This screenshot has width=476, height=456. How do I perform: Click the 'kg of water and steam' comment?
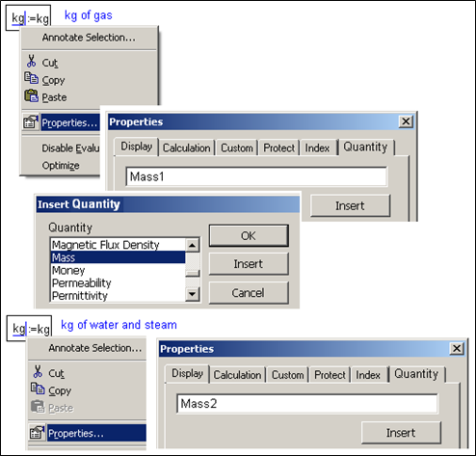pos(119,325)
